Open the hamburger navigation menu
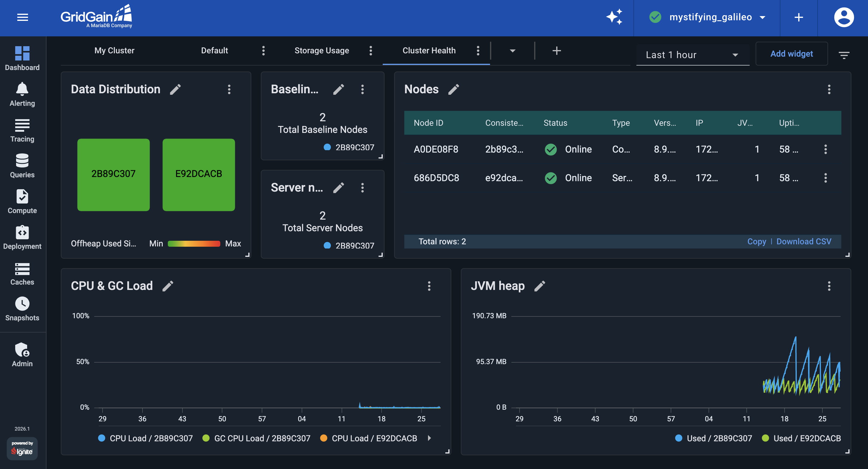This screenshot has height=469, width=868. (22, 17)
